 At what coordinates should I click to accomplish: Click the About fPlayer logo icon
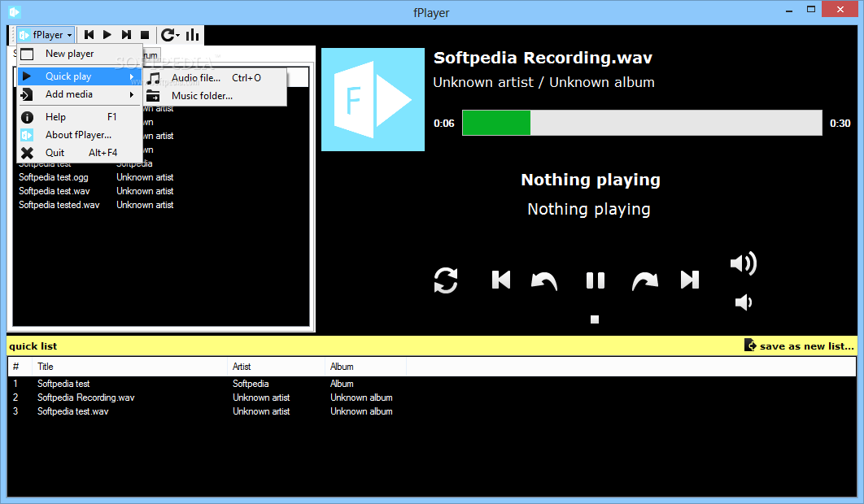27,135
